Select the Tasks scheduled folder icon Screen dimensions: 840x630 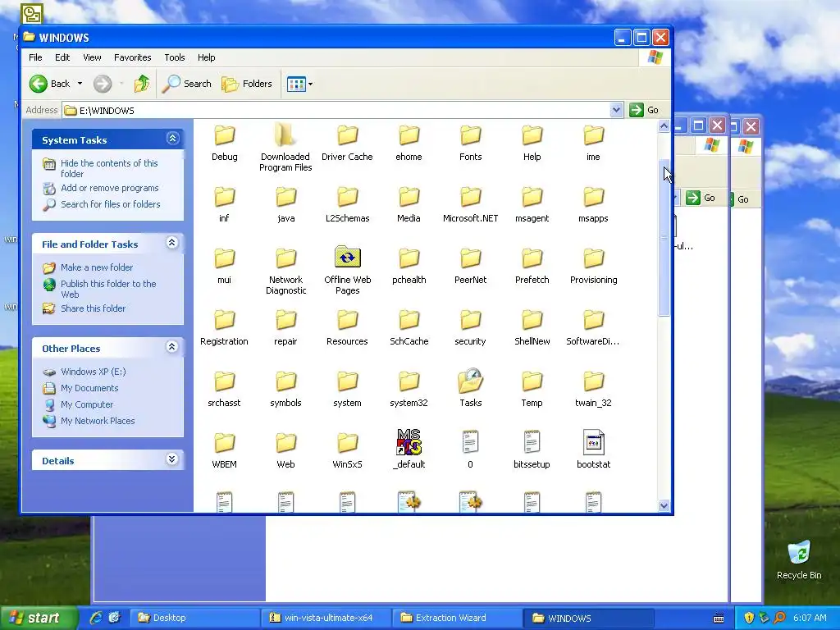[470, 381]
